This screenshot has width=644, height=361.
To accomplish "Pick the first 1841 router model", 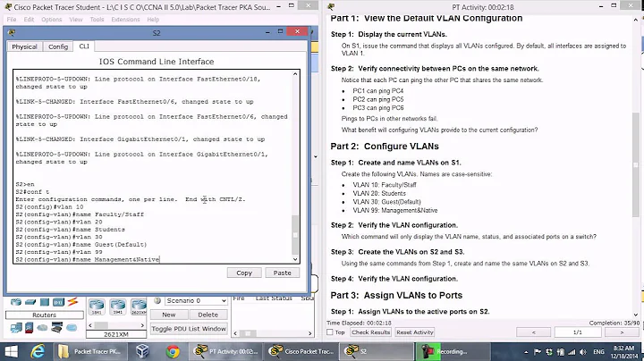I will pyautogui.click(x=97, y=306).
